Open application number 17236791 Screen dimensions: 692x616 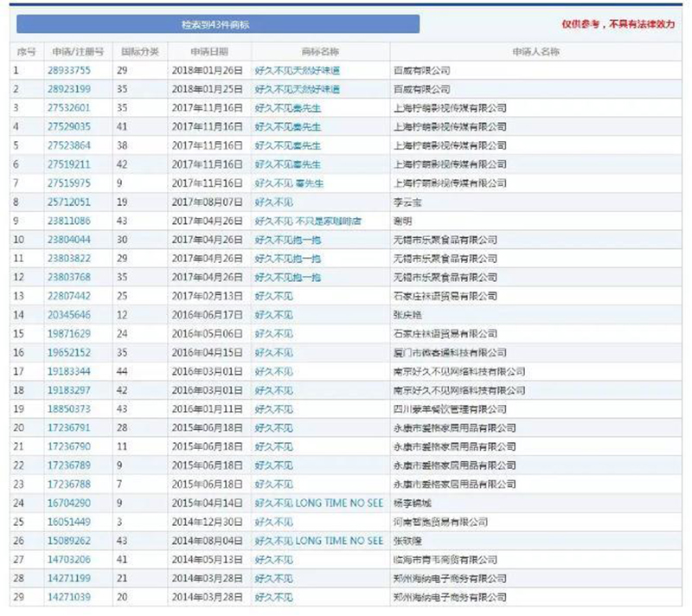[69, 427]
